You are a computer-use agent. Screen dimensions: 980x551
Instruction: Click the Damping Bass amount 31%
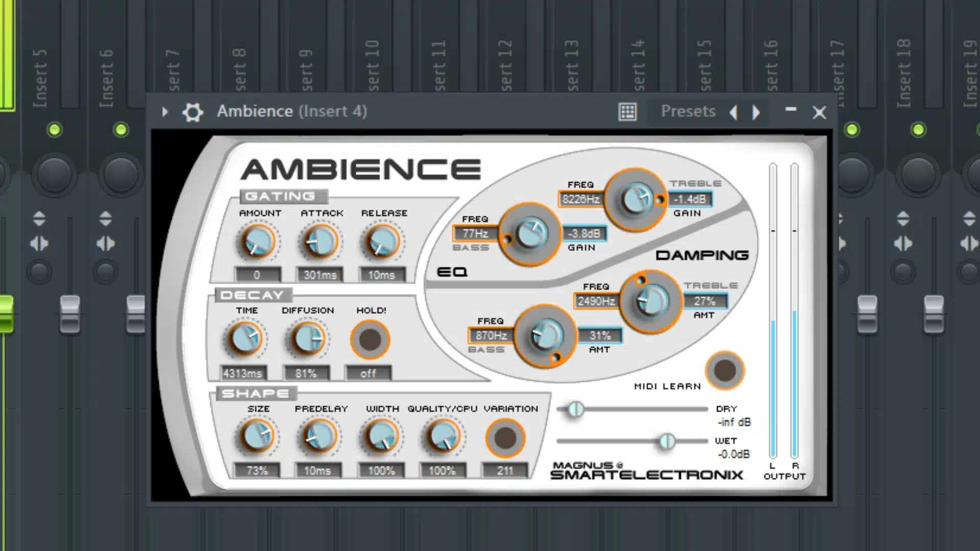(600, 335)
